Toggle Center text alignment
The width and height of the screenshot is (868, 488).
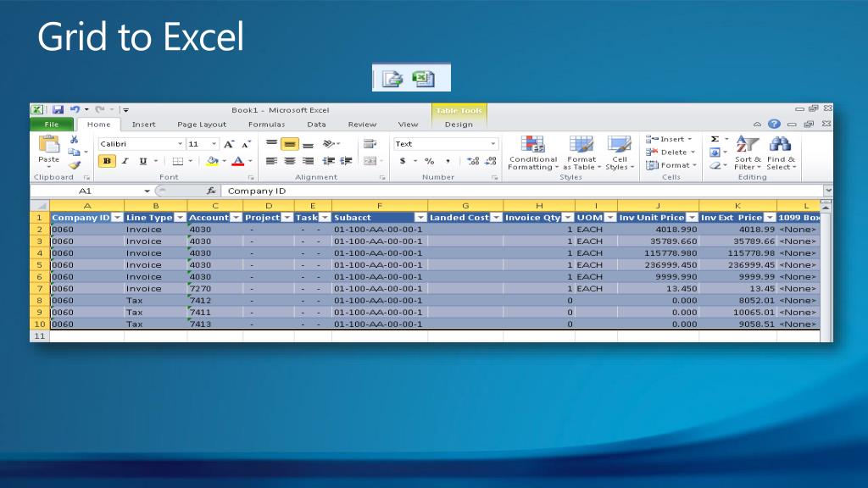coord(290,161)
